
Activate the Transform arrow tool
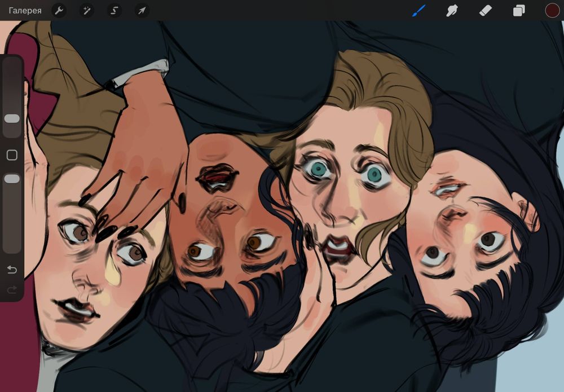[x=142, y=10]
